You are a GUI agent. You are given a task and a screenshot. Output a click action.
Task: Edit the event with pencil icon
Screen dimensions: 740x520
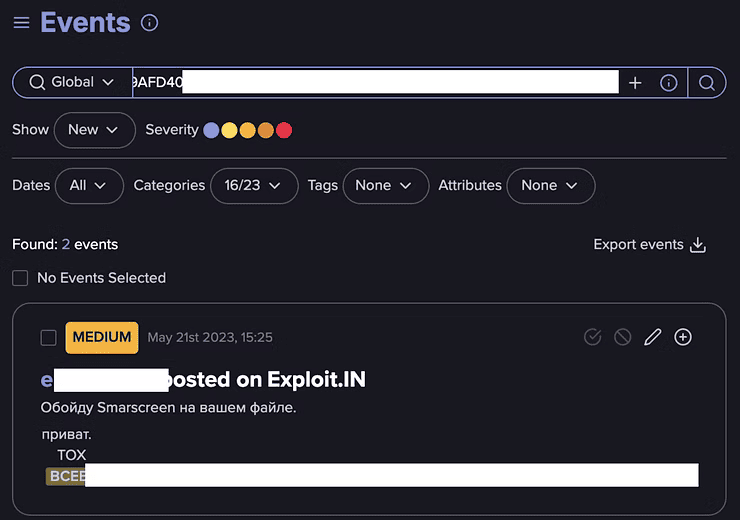coord(653,337)
